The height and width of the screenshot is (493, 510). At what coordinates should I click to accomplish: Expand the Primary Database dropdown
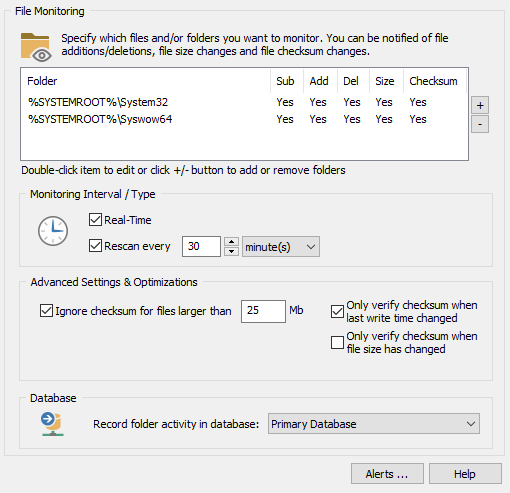(x=374, y=424)
